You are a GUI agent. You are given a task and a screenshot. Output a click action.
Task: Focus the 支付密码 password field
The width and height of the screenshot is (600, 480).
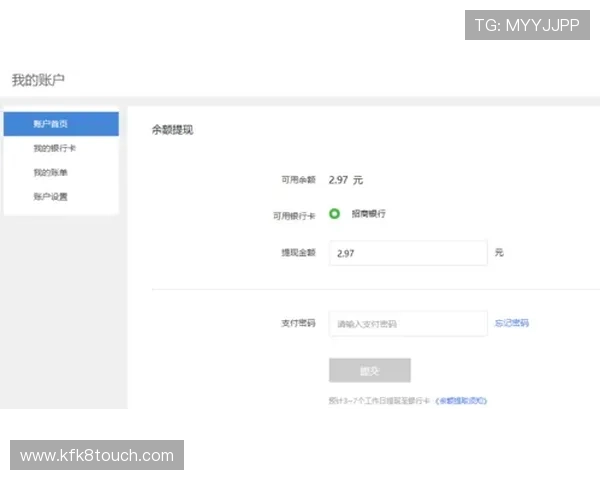[x=408, y=324]
